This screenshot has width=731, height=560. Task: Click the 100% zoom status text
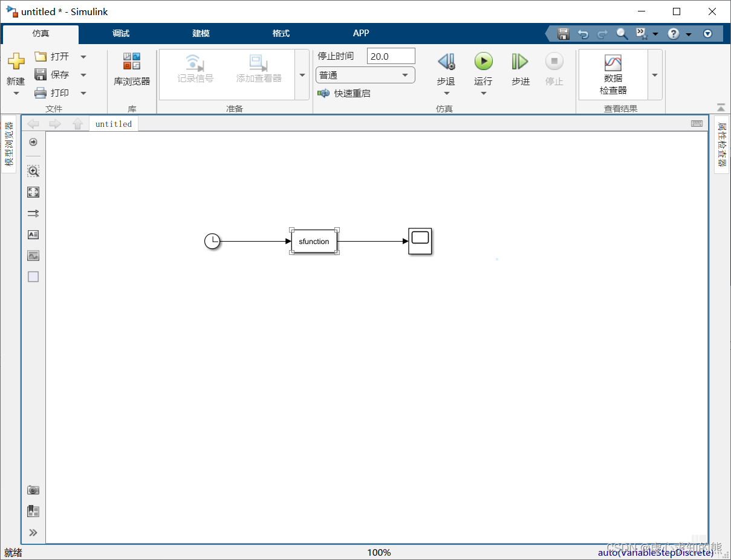(x=379, y=552)
